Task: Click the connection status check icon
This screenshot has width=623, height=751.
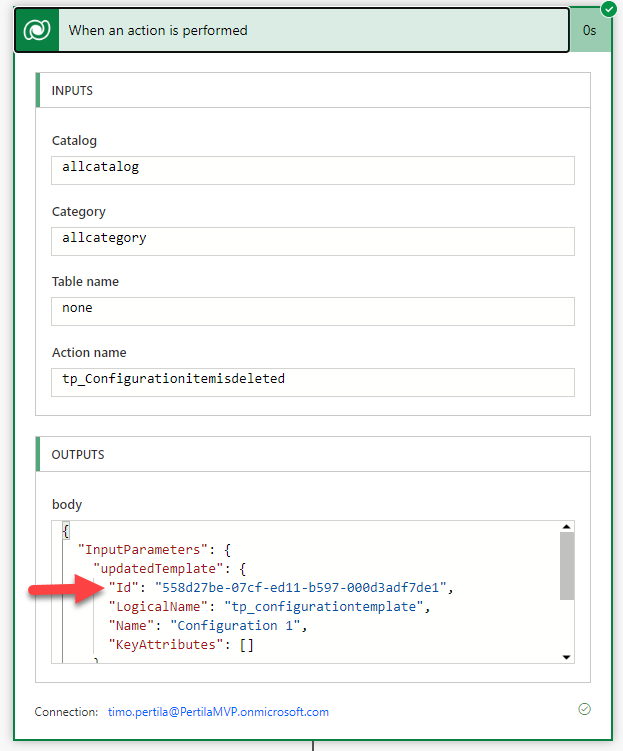Action: 584,709
